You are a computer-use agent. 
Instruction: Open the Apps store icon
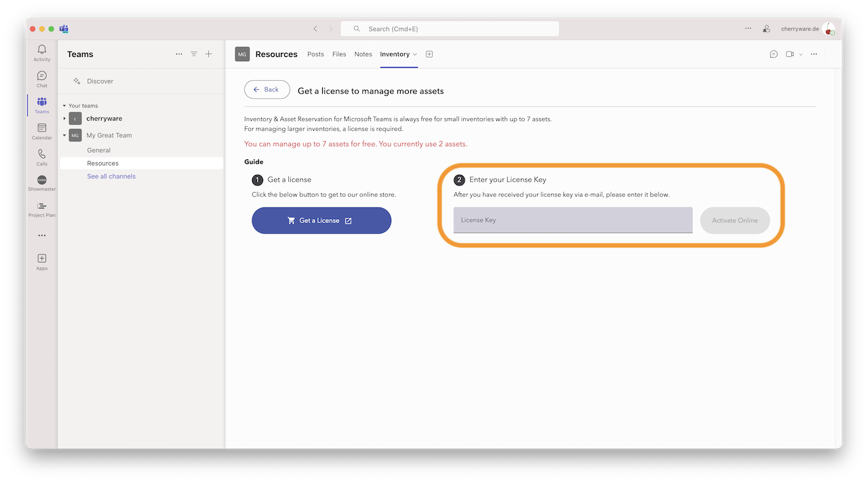click(x=42, y=261)
